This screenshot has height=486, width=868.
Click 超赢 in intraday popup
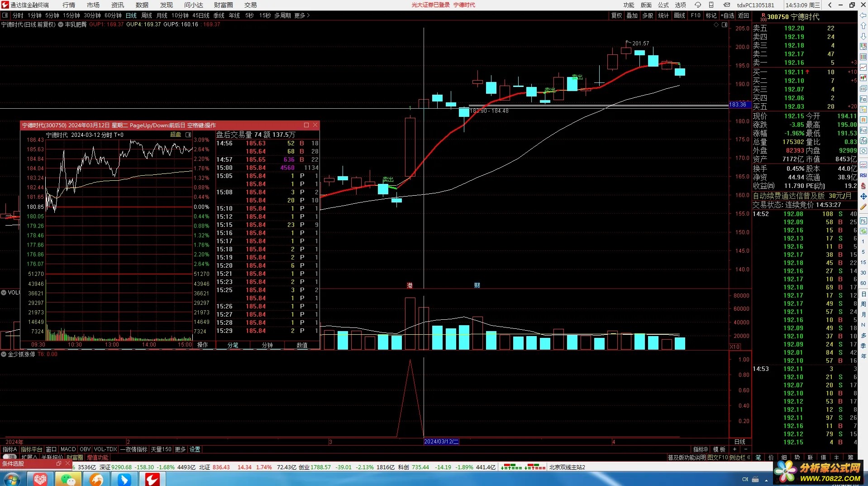(176, 135)
